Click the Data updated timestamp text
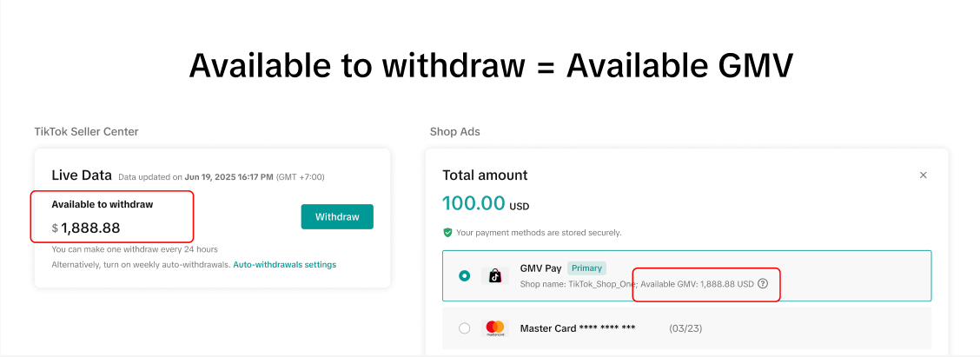 click(x=221, y=177)
